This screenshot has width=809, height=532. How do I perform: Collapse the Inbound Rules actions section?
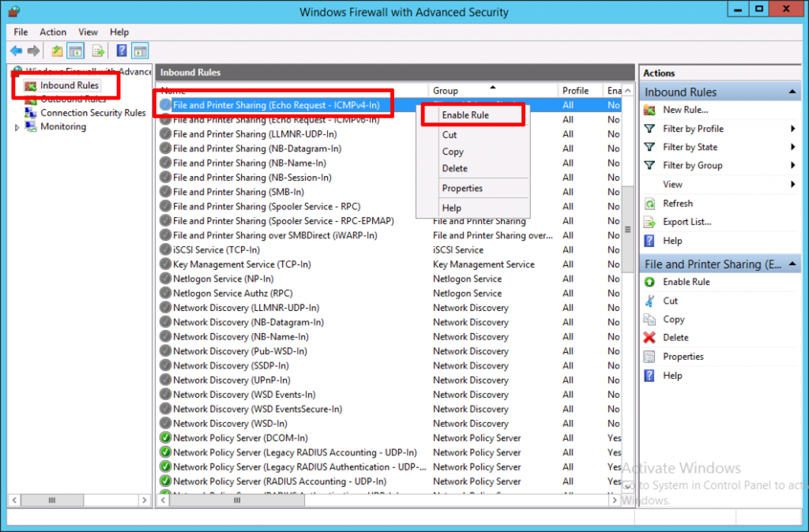click(x=794, y=91)
